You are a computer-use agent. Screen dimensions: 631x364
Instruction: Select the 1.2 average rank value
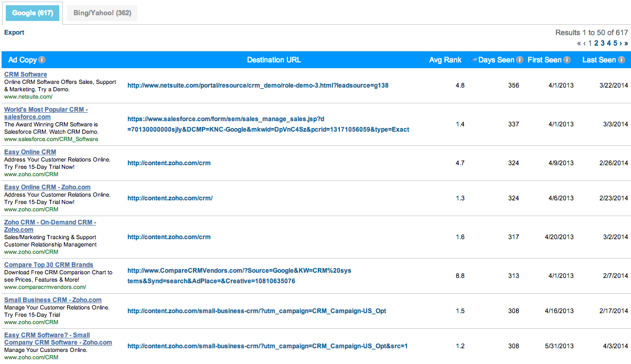pos(460,346)
